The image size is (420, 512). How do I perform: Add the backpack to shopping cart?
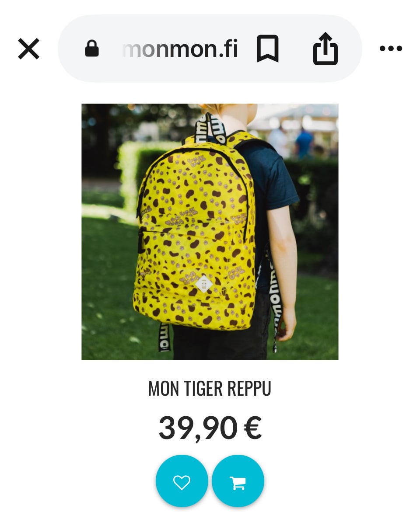(238, 481)
